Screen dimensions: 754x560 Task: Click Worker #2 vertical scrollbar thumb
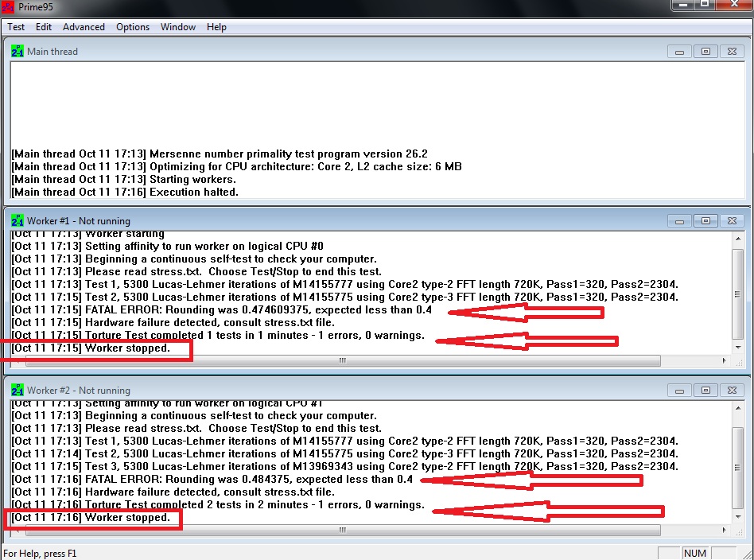tap(737, 467)
